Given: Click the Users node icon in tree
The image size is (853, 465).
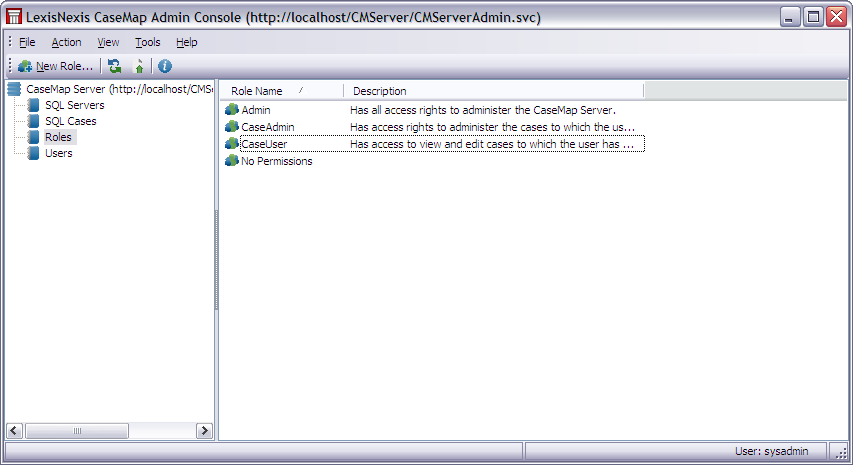Looking at the screenshot, I should (x=34, y=153).
